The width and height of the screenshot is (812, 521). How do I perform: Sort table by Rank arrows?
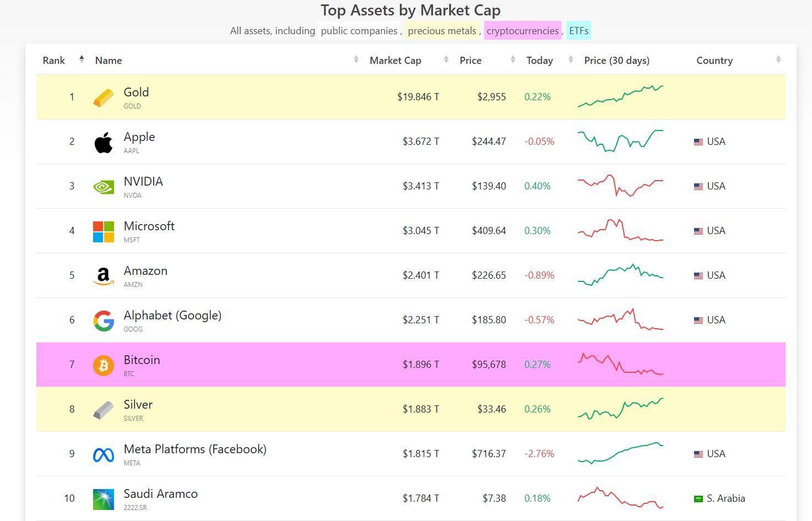82,59
